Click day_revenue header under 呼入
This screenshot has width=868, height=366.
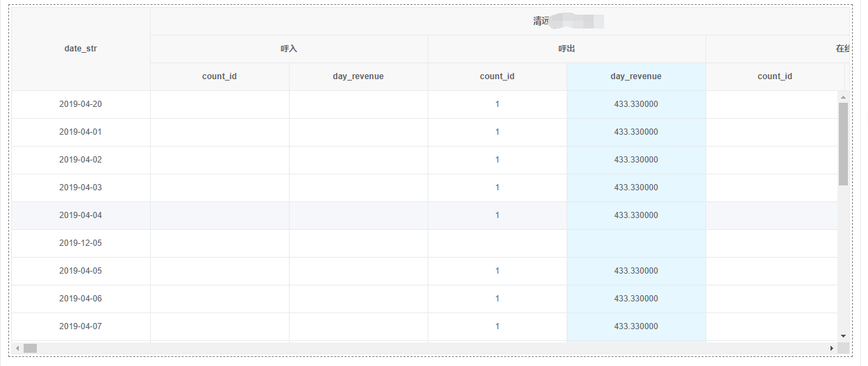[x=358, y=76]
